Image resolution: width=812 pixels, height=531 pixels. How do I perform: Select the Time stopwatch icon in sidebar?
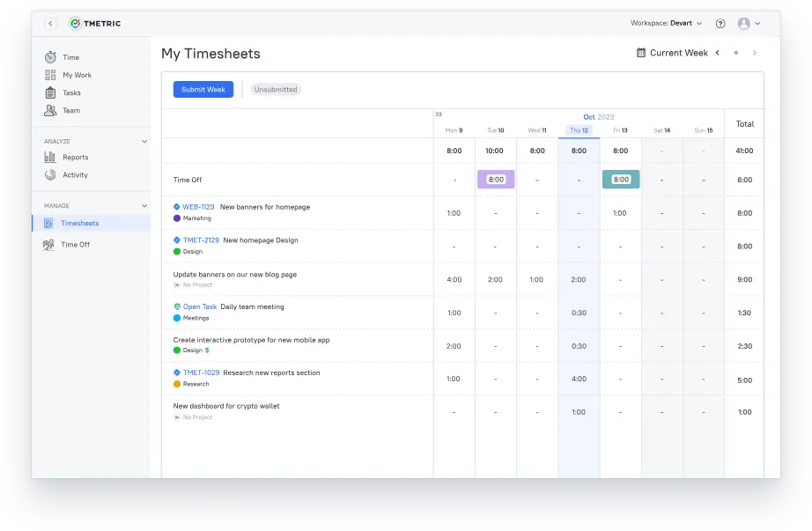52,56
